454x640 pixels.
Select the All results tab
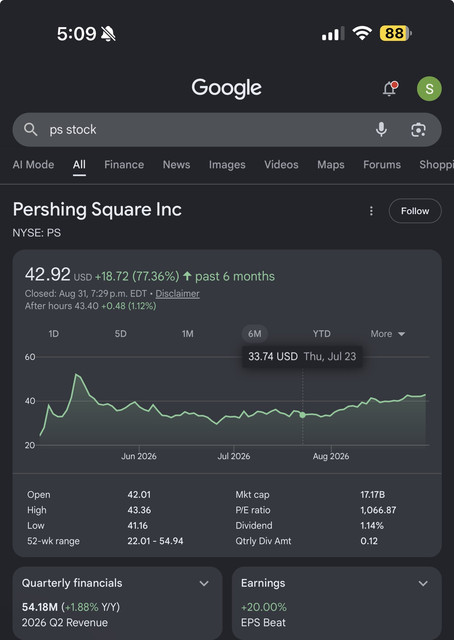pyautogui.click(x=79, y=165)
